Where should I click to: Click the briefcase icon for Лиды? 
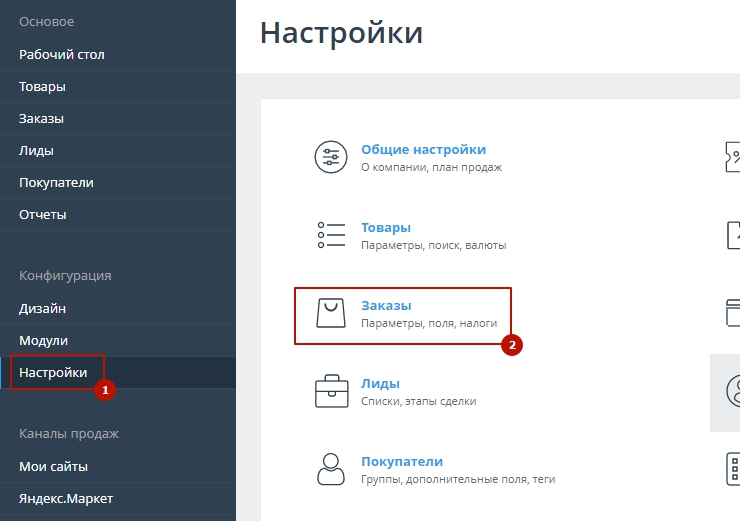[331, 391]
